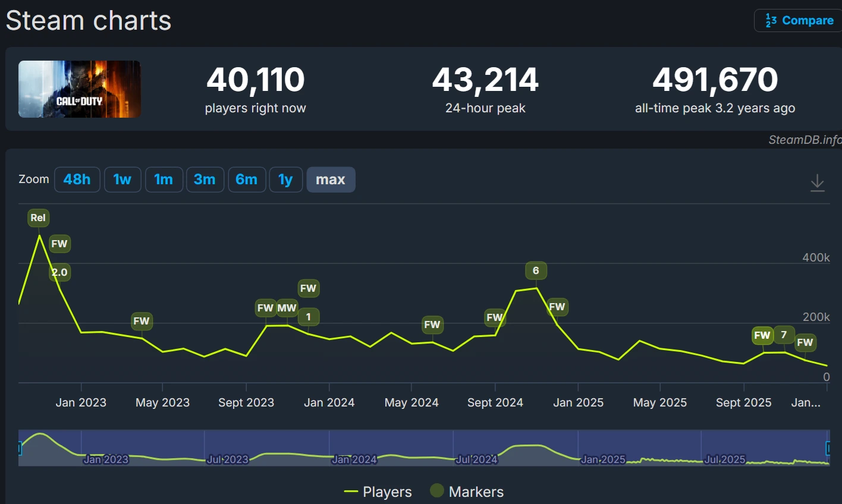Set chart zoom to 1m

pyautogui.click(x=164, y=179)
